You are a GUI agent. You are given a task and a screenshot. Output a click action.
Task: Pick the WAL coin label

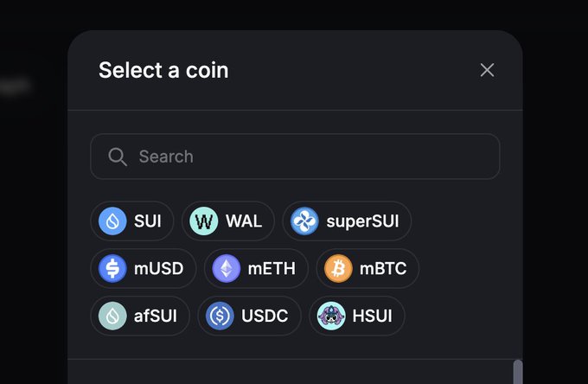[x=244, y=221]
